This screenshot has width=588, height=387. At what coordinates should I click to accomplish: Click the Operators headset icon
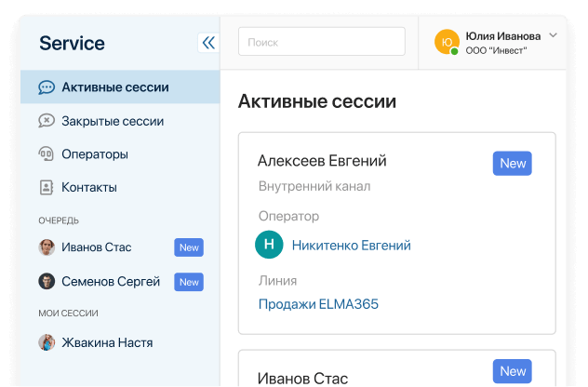(47, 154)
